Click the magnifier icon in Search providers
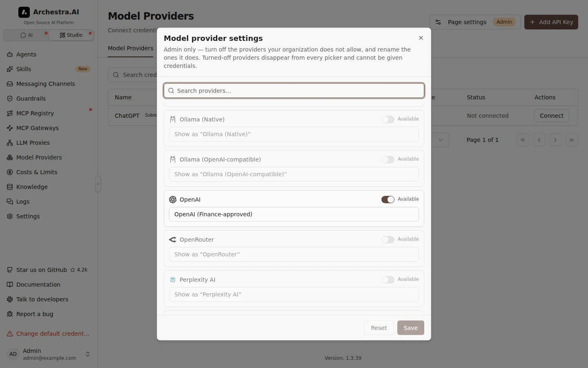 [171, 91]
